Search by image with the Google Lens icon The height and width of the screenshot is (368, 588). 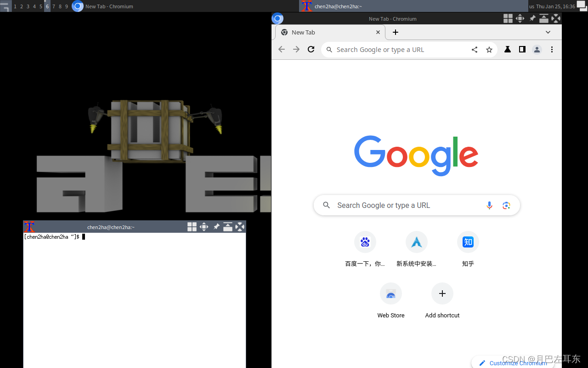[506, 205]
